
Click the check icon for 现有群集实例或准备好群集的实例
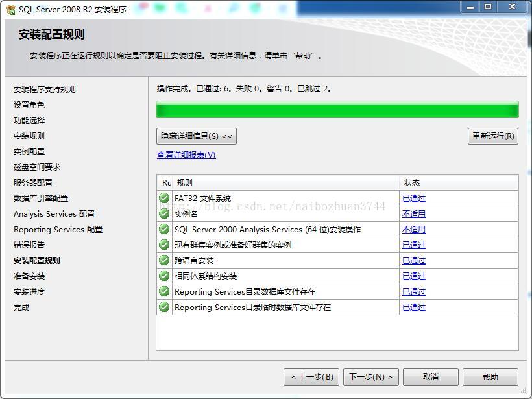click(x=164, y=245)
